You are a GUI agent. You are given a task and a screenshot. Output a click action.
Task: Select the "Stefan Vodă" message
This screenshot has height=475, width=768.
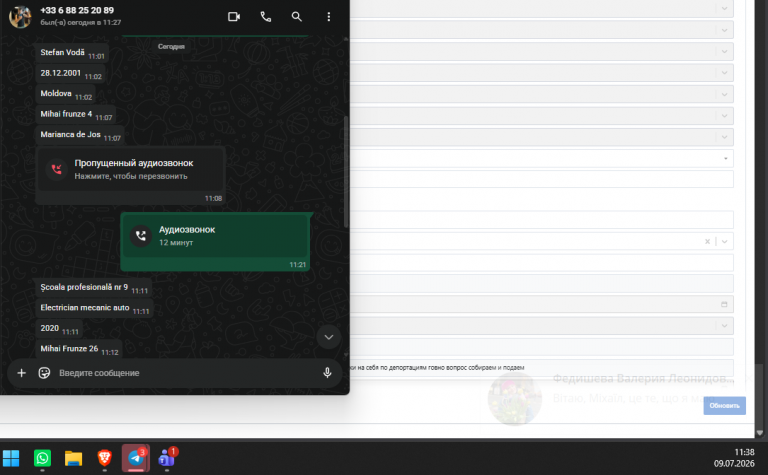(72, 53)
